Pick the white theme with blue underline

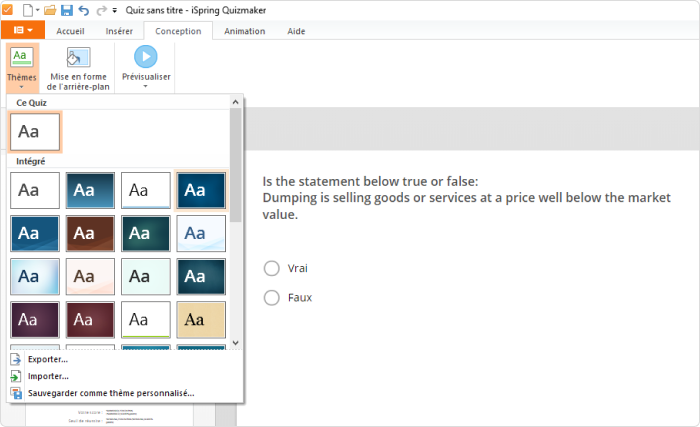click(146, 190)
